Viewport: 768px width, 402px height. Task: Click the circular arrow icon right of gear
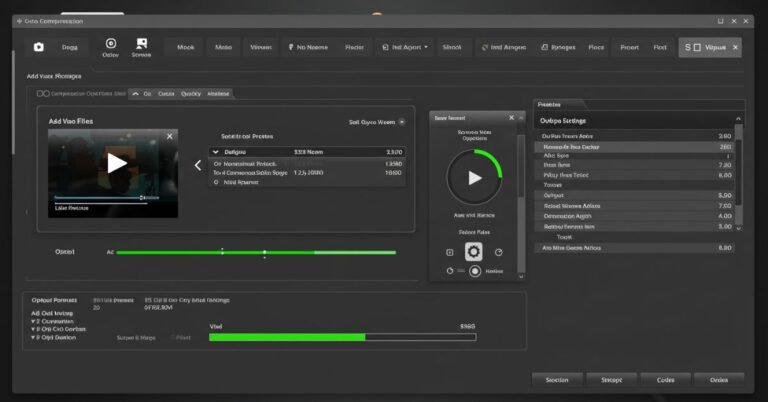(x=499, y=252)
